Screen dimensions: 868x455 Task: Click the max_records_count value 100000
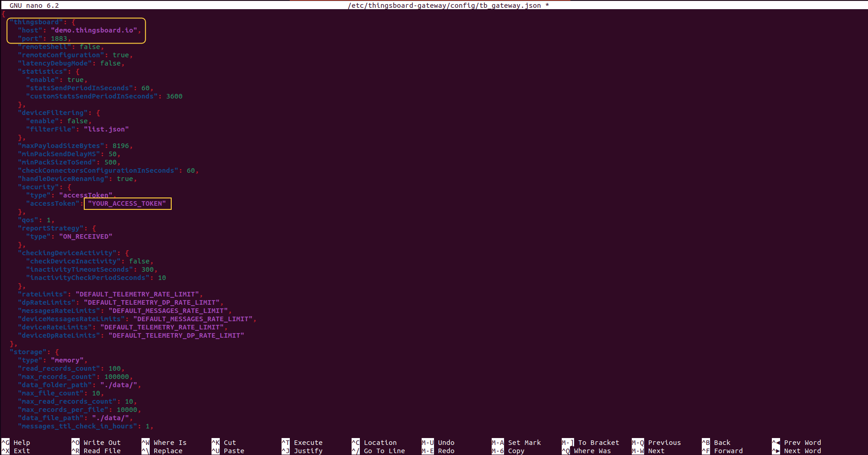click(117, 377)
